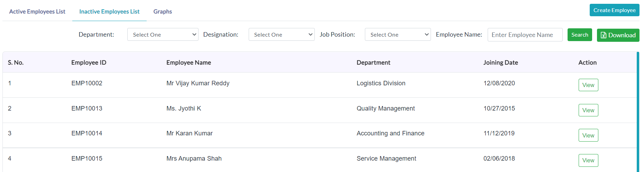Click the Department column header
Screen dimensions: 644x172
click(x=373, y=63)
